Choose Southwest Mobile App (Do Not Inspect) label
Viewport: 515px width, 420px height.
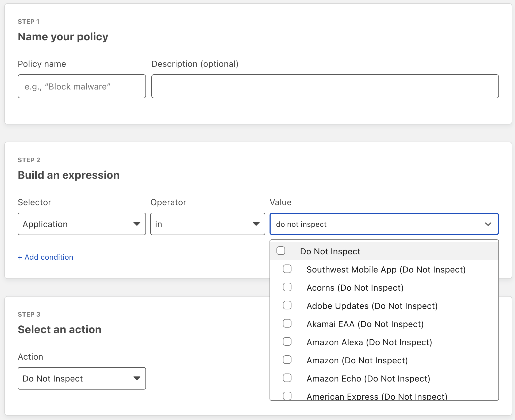pyautogui.click(x=386, y=270)
